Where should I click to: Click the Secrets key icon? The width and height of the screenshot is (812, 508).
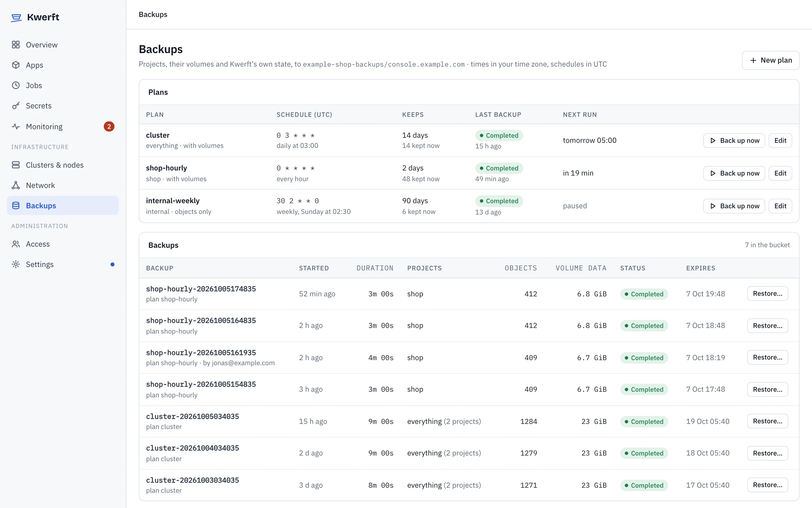(16, 106)
